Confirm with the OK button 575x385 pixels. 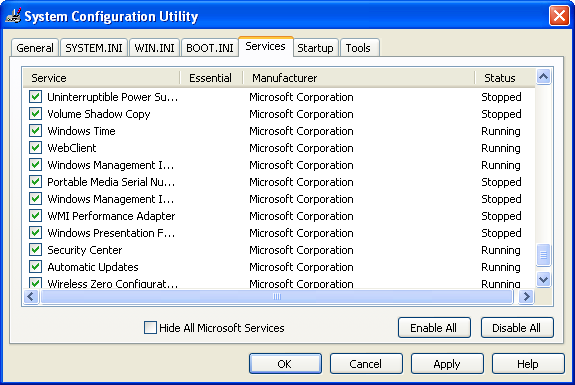pyautogui.click(x=285, y=363)
